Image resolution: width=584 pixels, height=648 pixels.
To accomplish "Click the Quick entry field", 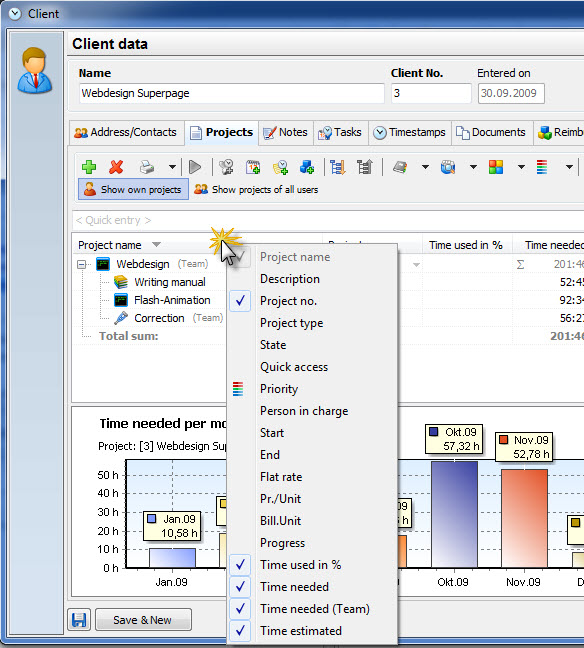I will (327, 220).
